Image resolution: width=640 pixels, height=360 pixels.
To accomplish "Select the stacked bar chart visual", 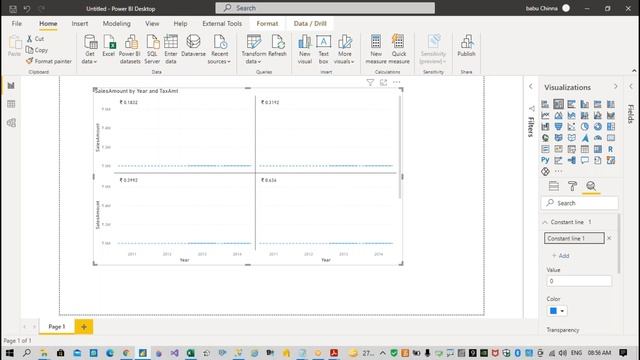I will point(545,104).
